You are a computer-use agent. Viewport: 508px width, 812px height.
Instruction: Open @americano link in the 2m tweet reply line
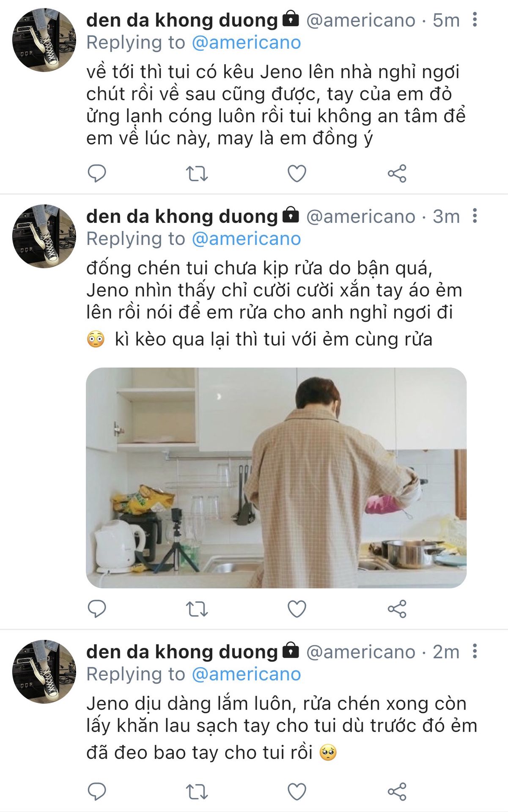click(x=246, y=675)
